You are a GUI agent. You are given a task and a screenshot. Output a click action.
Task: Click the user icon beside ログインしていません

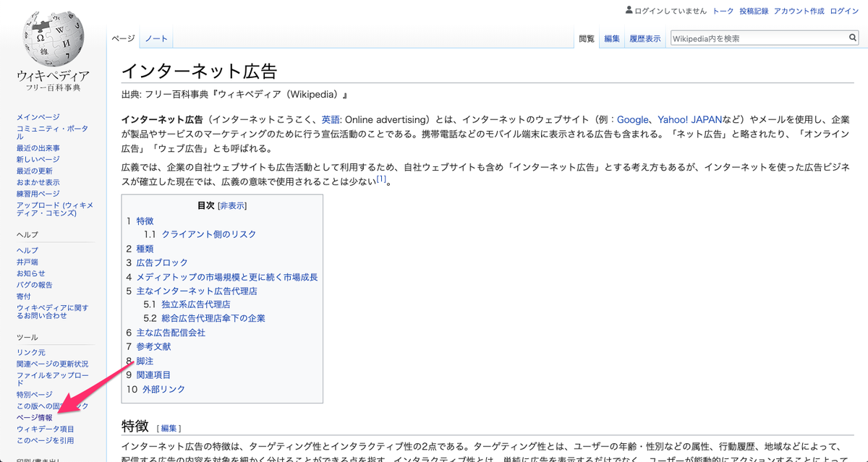[629, 11]
